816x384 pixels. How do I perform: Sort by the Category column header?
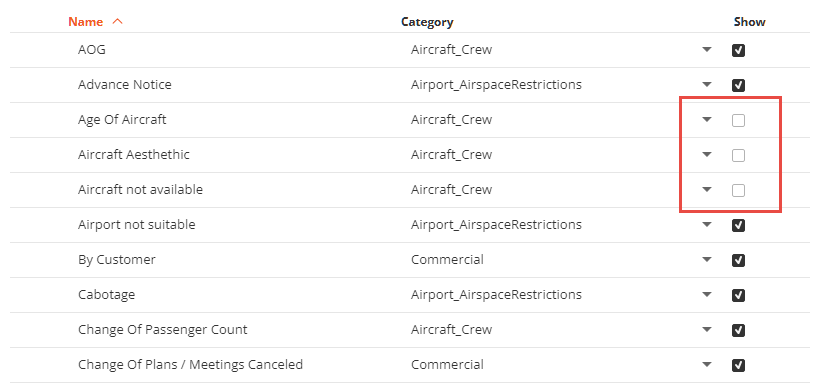(x=427, y=22)
